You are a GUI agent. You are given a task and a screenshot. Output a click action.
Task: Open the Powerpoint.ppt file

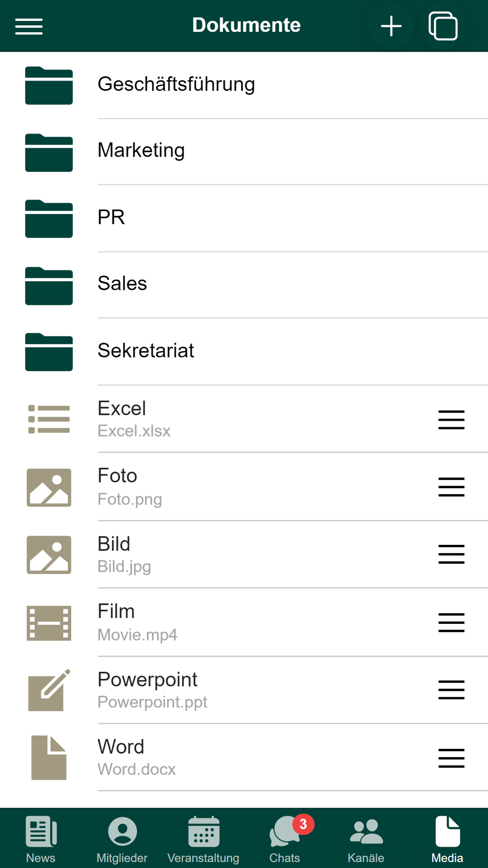point(244,690)
